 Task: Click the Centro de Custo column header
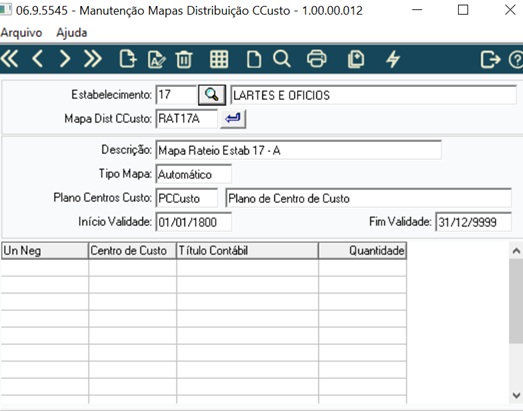click(x=132, y=251)
